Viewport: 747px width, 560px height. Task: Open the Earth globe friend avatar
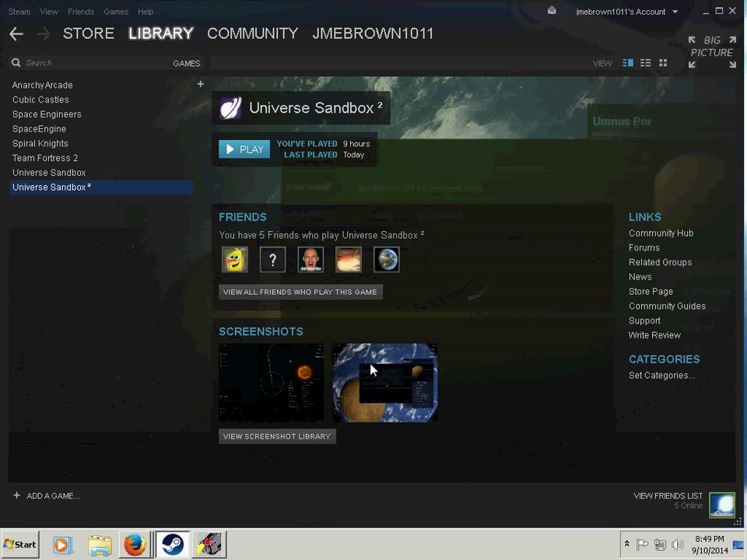pos(387,260)
